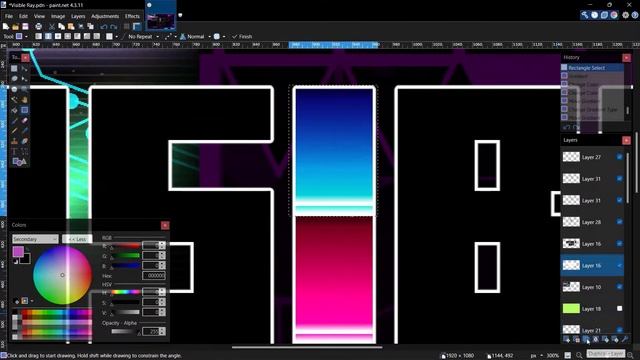This screenshot has height=360, width=640.
Task: Close the History window
Action: click(x=626, y=58)
